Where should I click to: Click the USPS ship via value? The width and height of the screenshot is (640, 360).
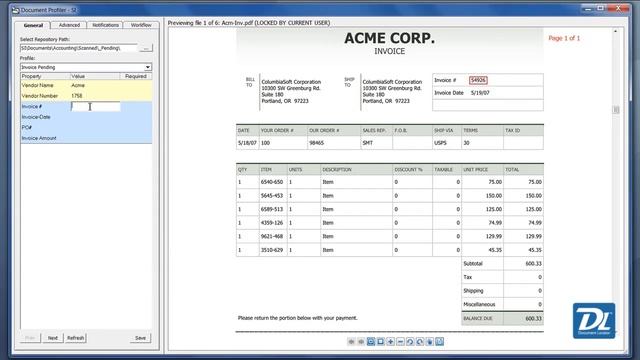(440, 143)
